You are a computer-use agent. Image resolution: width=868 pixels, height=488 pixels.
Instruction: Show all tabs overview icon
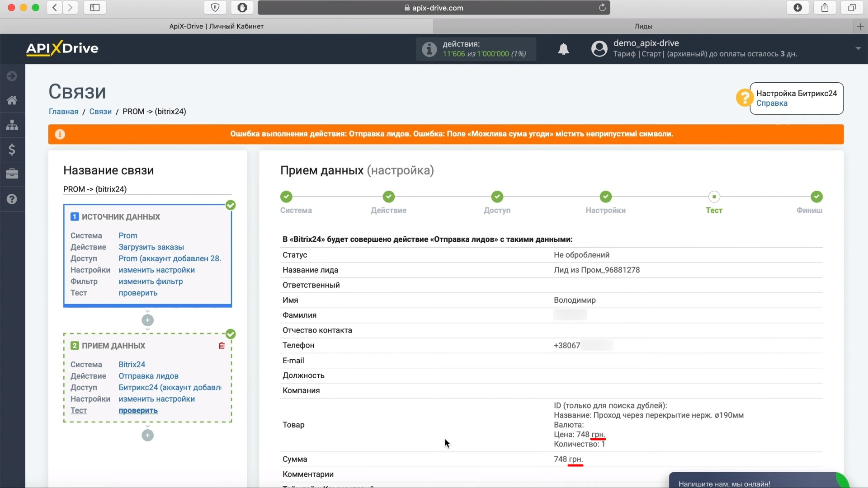coord(852,8)
